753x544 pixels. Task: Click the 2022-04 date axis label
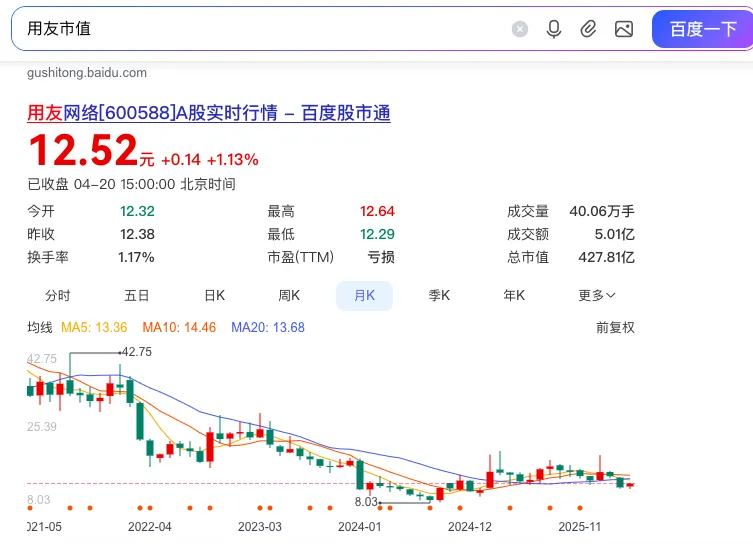(x=149, y=527)
